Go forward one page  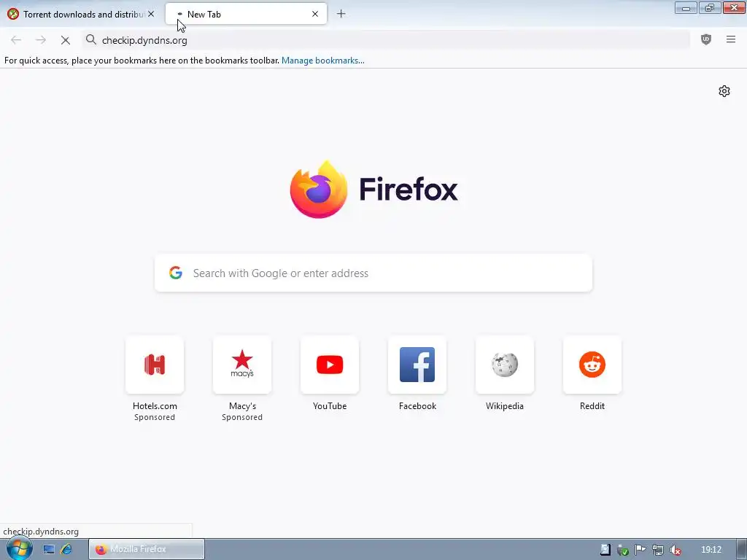point(41,41)
